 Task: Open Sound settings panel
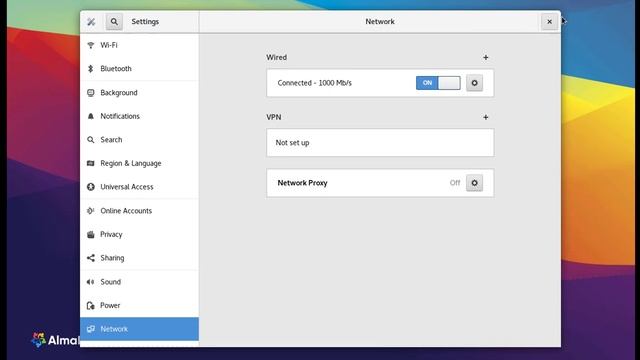click(140, 282)
